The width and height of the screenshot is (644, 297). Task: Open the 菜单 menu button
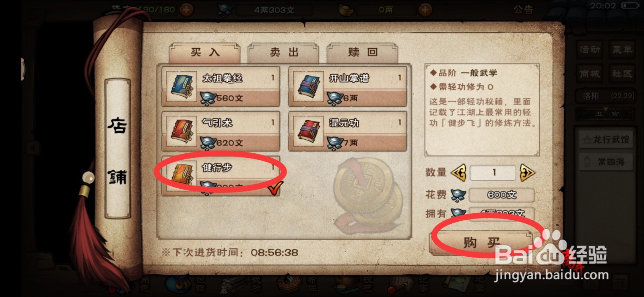pyautogui.click(x=622, y=49)
